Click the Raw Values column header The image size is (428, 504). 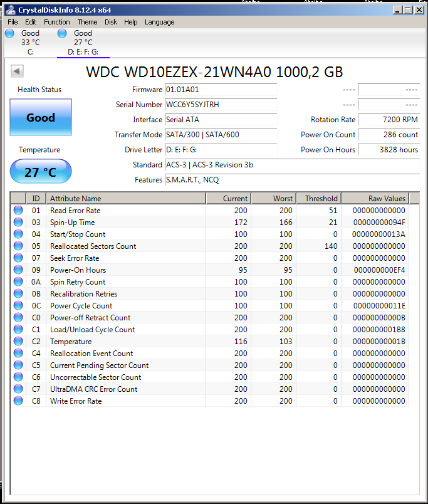pyautogui.click(x=375, y=198)
